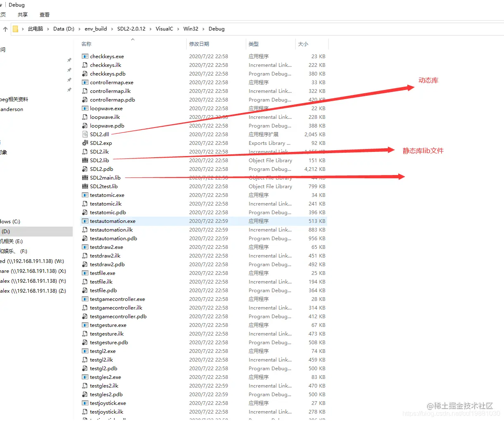
Task: Open the SDL2main.lib file icon
Action: 86,177
